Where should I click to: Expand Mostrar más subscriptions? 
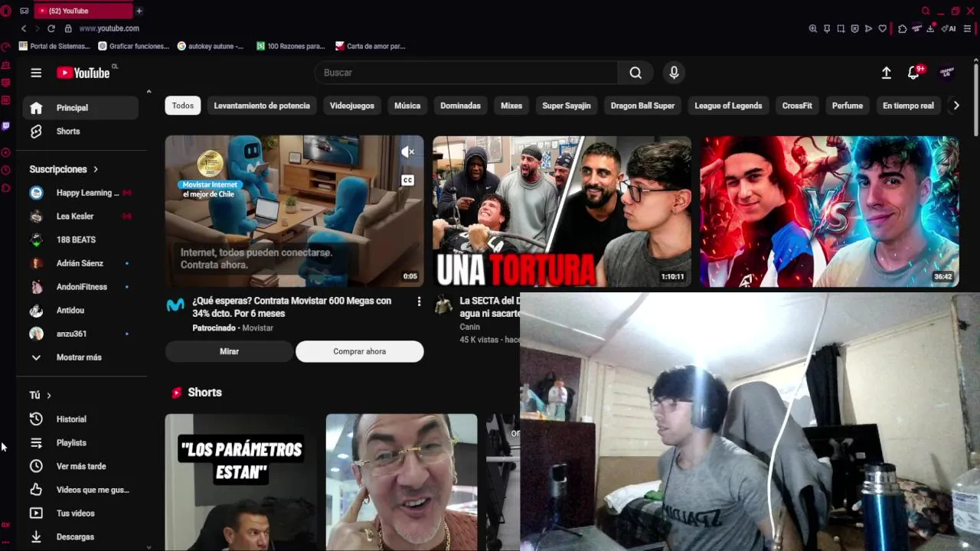pyautogui.click(x=80, y=357)
